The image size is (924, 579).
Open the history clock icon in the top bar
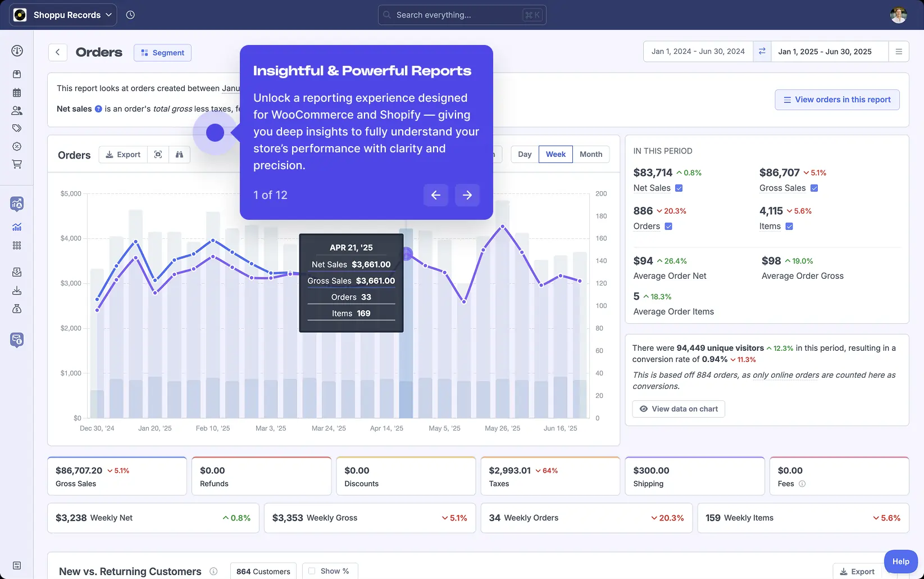130,15
